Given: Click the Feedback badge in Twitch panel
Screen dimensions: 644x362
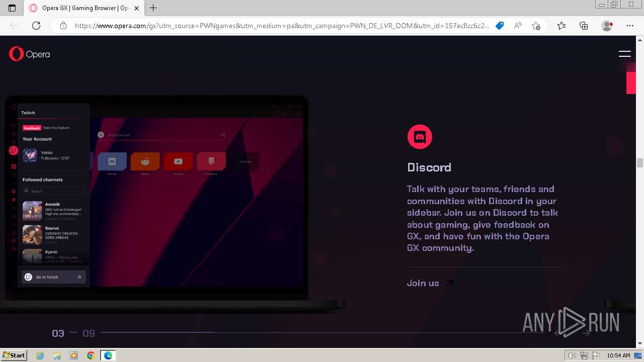Looking at the screenshot, I should (32, 128).
